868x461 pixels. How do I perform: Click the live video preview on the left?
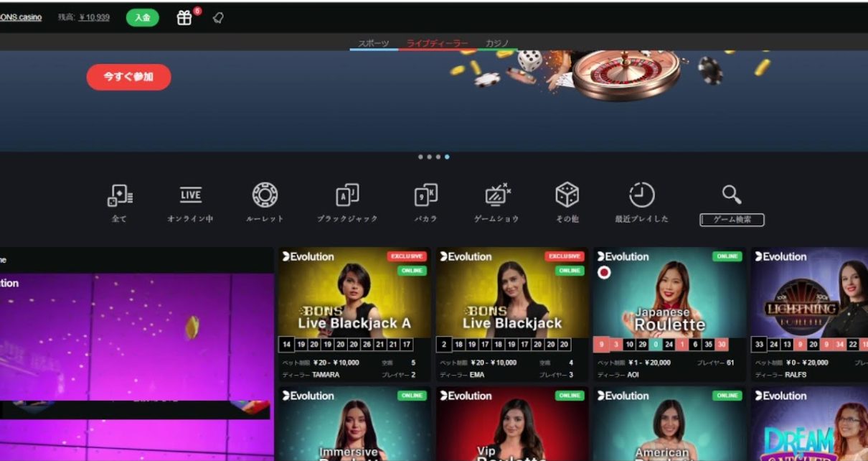tap(136, 337)
